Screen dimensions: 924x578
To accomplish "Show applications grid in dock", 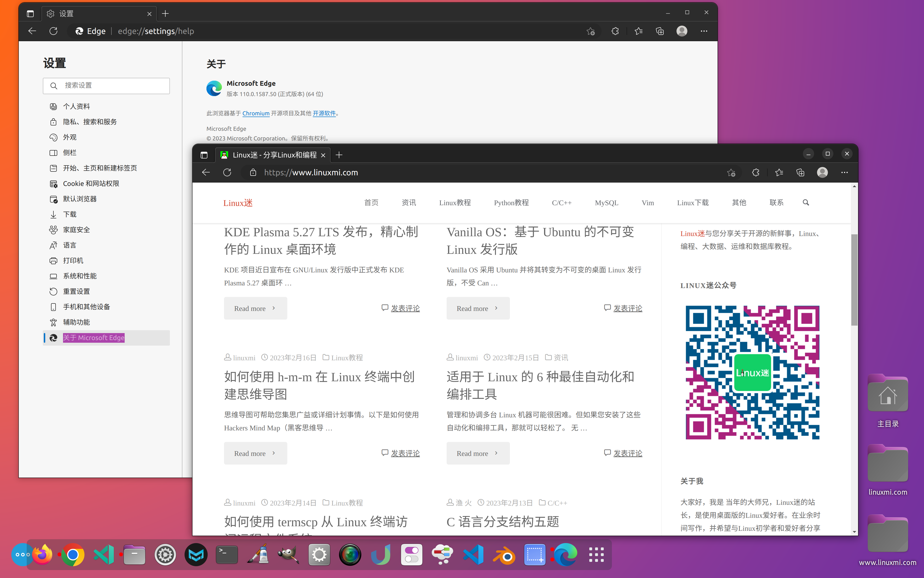I will pyautogui.click(x=596, y=554).
